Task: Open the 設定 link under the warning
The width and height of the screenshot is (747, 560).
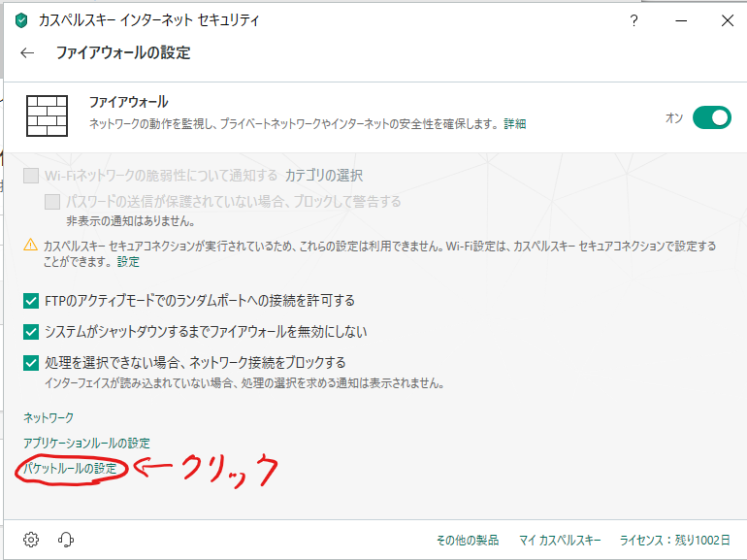Action: coord(128,262)
